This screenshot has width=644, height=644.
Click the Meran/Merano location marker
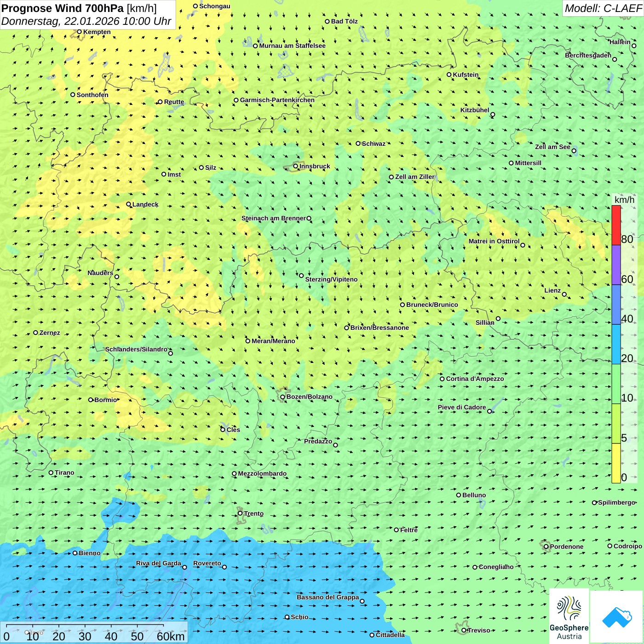click(247, 341)
